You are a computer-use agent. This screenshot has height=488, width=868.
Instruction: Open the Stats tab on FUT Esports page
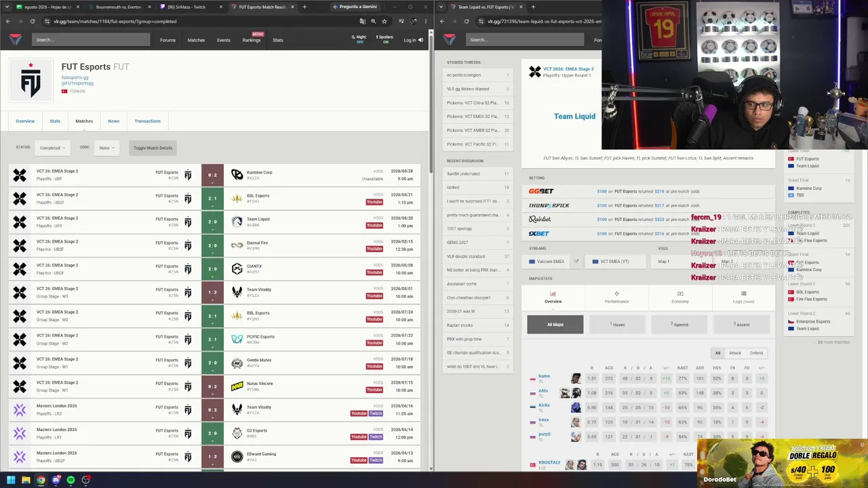coord(55,121)
